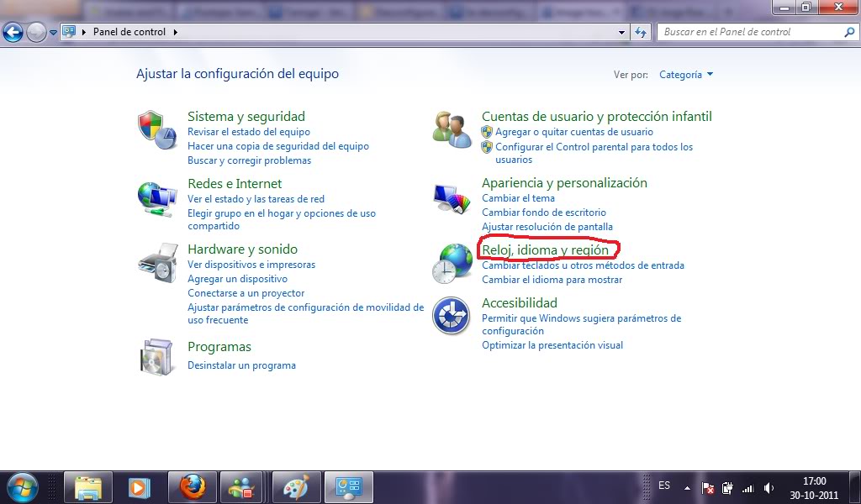Click Elegir grupo en el hogar link

coord(282,219)
